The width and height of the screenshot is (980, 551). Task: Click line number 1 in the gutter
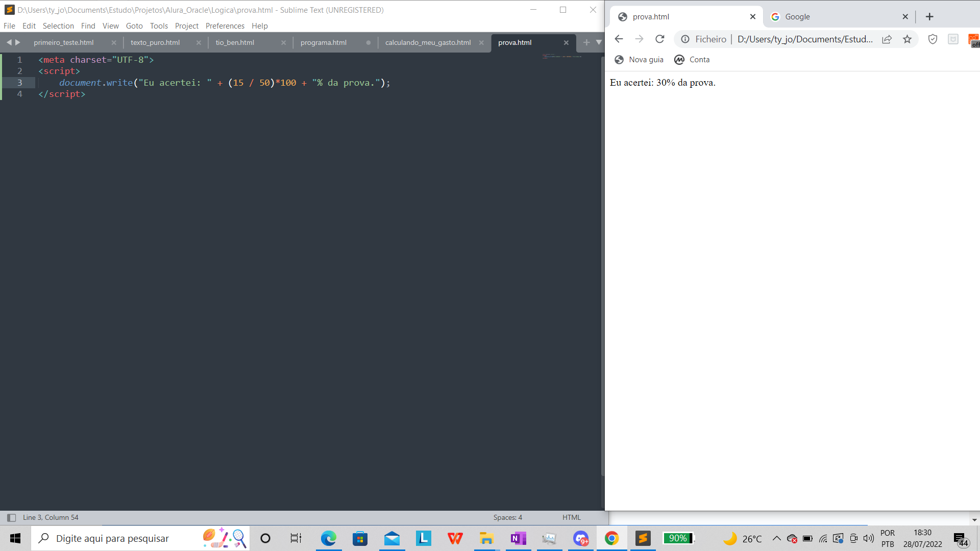coord(20,60)
